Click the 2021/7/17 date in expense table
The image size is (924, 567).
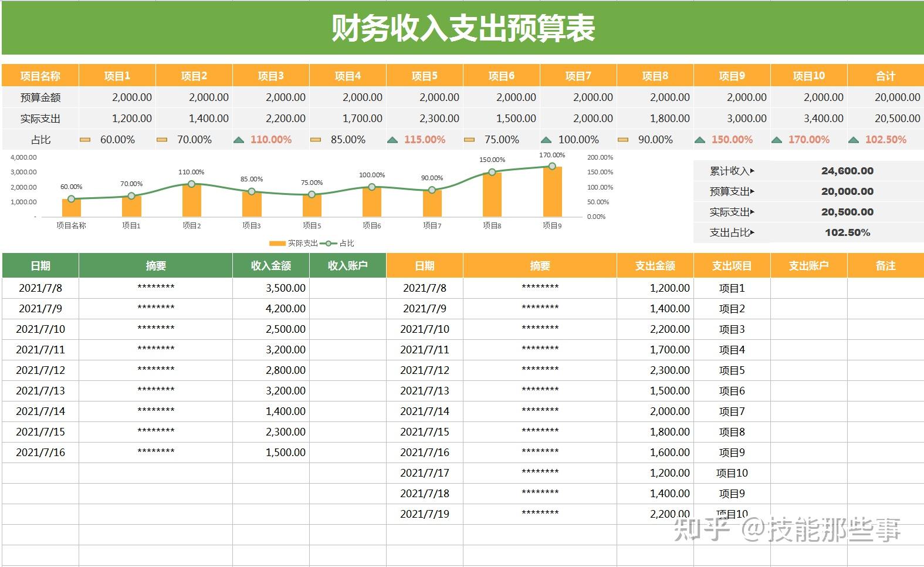[x=425, y=473]
